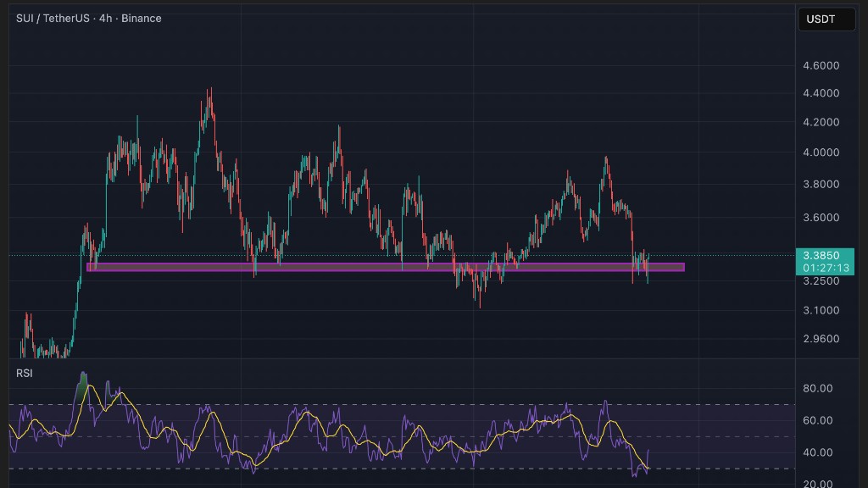Select the purple support zone rectangle
Image resolution: width=868 pixels, height=488 pixels.
385,267
